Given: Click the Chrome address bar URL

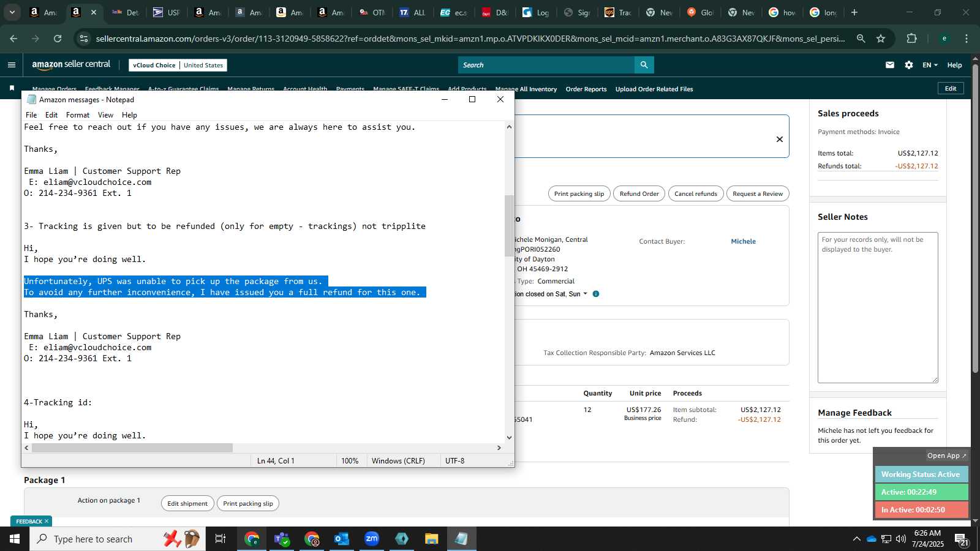Looking at the screenshot, I should pyautogui.click(x=470, y=39).
